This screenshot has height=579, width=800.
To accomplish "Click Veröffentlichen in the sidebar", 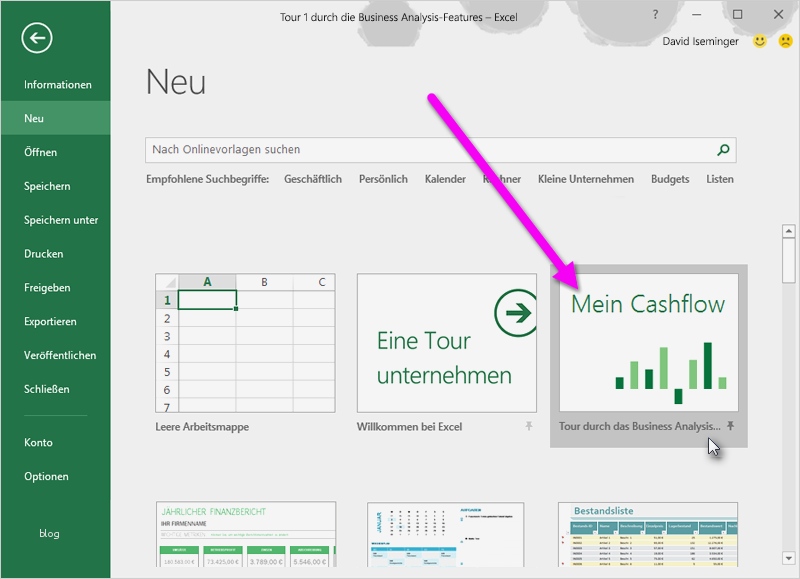I will (56, 355).
